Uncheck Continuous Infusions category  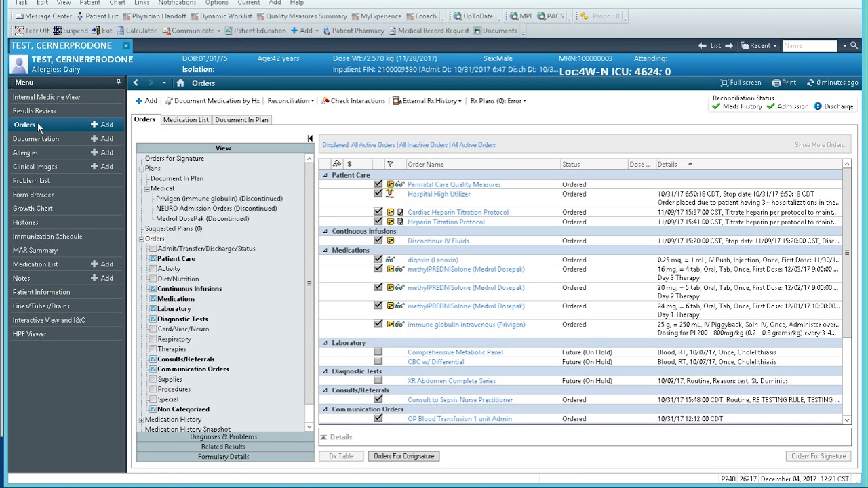153,289
